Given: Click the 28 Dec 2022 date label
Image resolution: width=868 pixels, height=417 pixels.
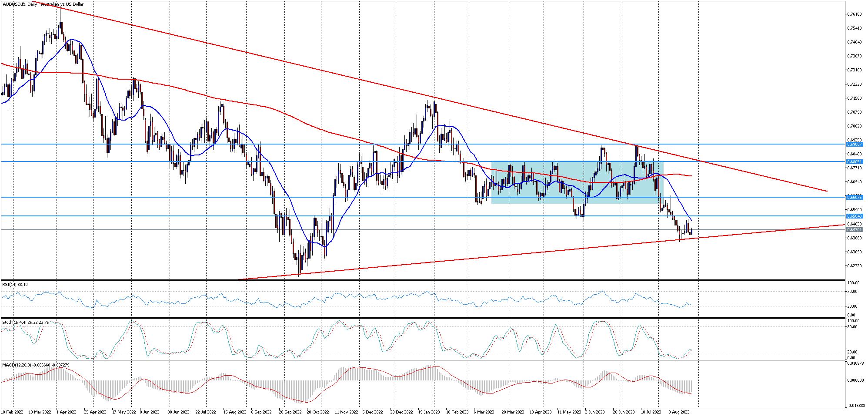Looking at the screenshot, I should [402, 412].
